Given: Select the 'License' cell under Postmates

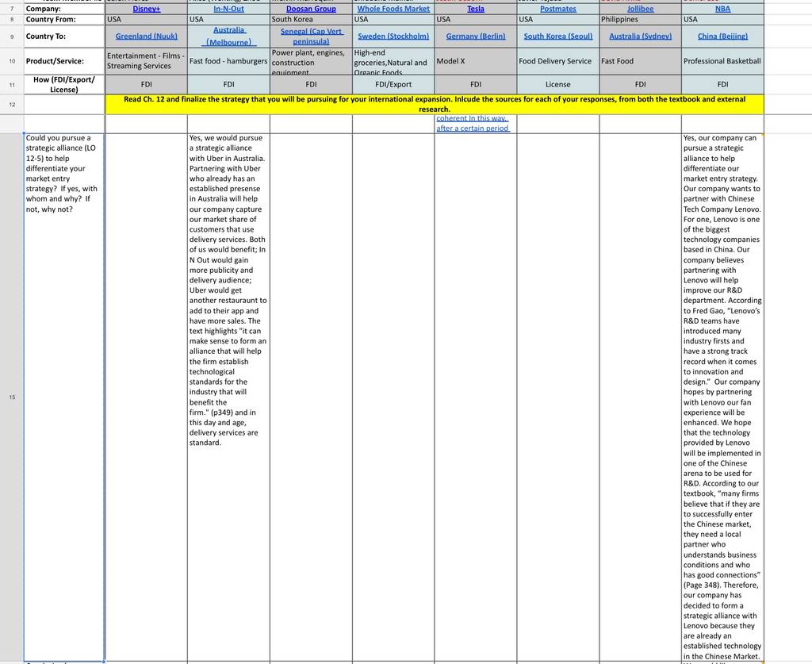Looking at the screenshot, I should tap(557, 84).
